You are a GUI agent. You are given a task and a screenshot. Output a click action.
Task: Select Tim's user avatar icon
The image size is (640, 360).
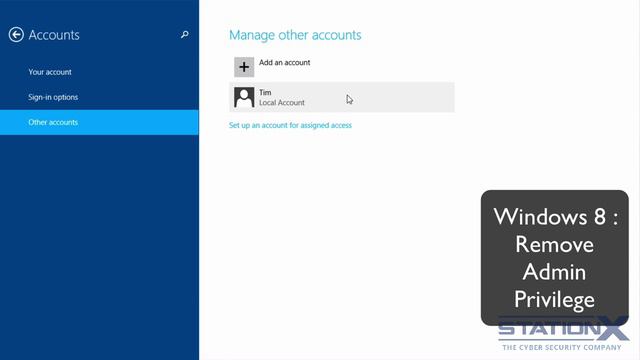(x=244, y=98)
